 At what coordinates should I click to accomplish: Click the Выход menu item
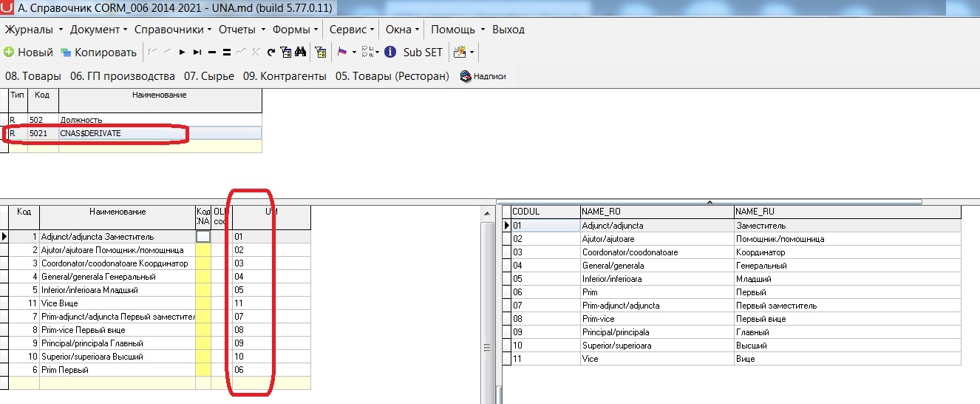click(x=508, y=30)
